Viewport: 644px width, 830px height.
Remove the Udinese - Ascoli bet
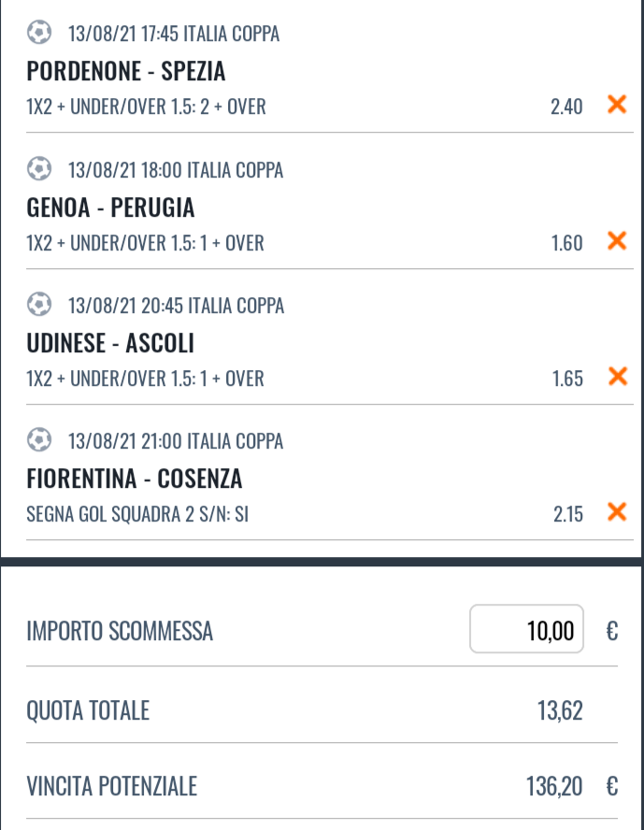(617, 378)
